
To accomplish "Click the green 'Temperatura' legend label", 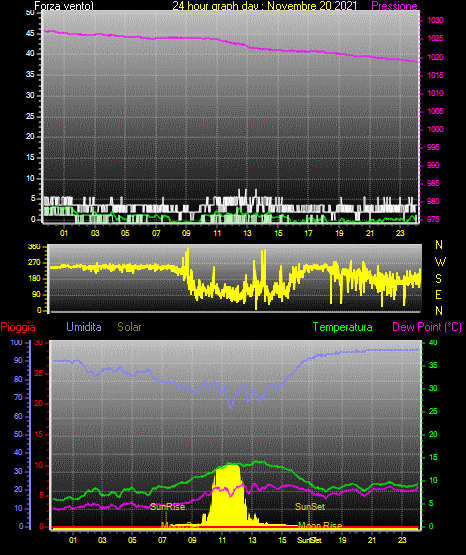I will (x=342, y=327).
